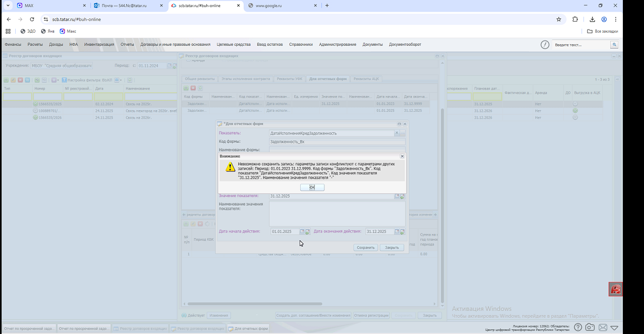This screenshot has width=644, height=334.
Task: Click the Янв bookmark
Action: click(x=47, y=31)
